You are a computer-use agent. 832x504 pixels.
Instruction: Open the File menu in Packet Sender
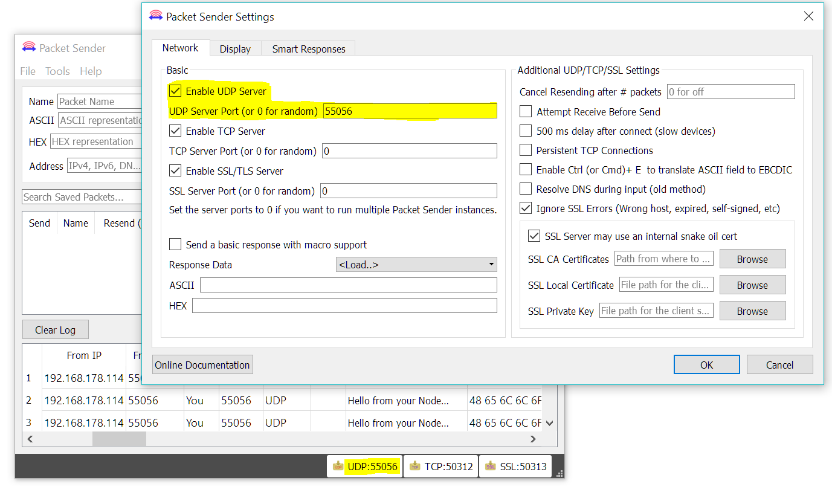pos(28,71)
